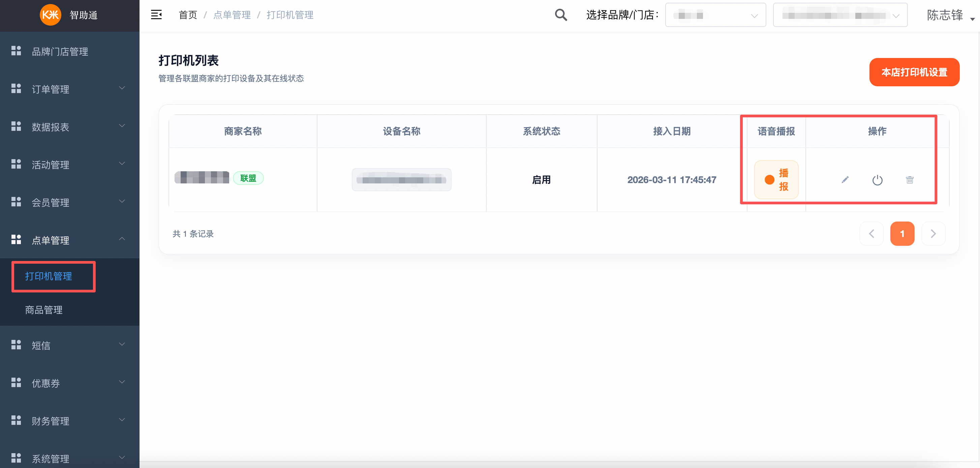The height and width of the screenshot is (468, 980).
Task: Click the 优惠券 grid icon
Action: point(16,383)
